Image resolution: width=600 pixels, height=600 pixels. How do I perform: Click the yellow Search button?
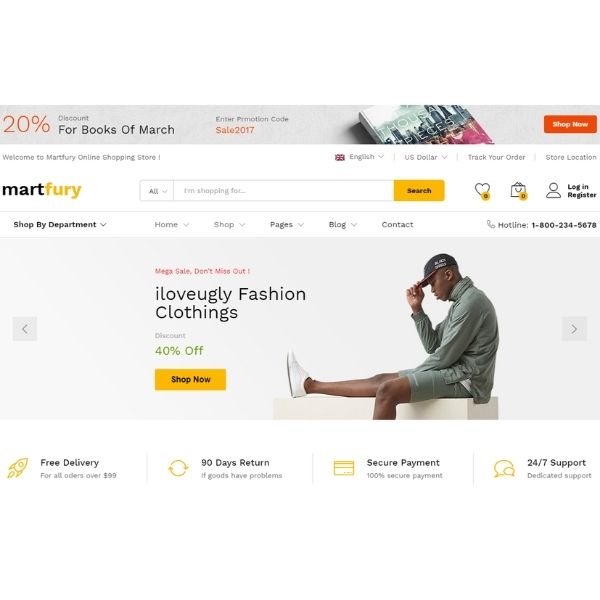[419, 191]
